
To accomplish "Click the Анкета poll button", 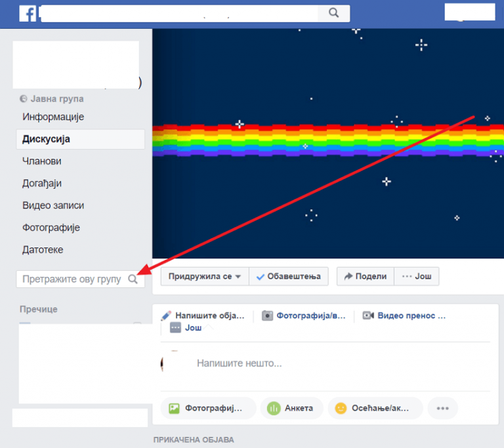I will [x=291, y=408].
